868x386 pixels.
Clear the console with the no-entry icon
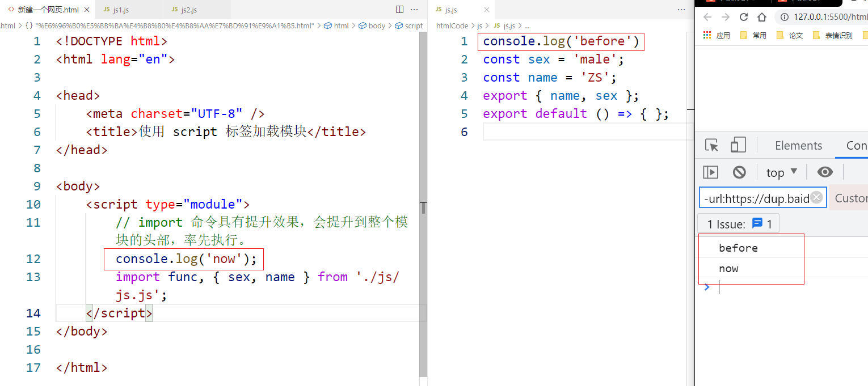[739, 172]
